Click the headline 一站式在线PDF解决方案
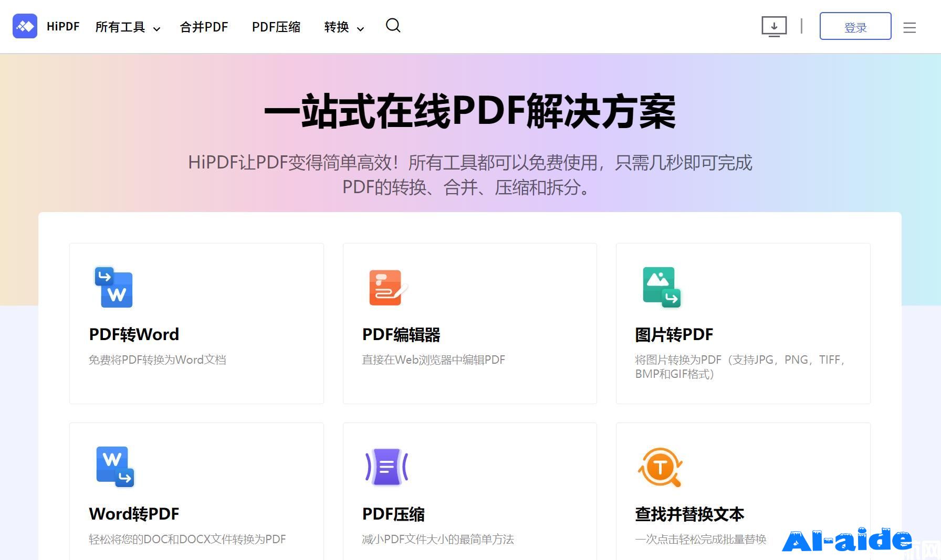This screenshot has height=560, width=941. (x=470, y=111)
